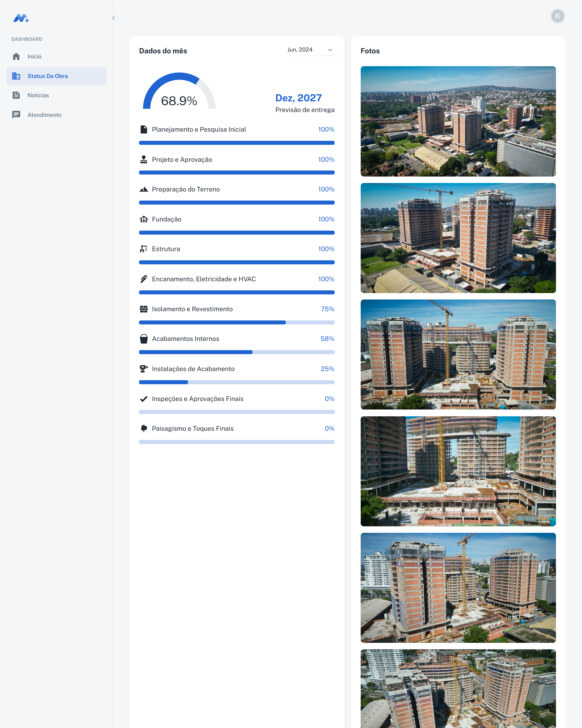Viewport: 582px width, 728px height.
Task: Open the first aerial city-view photo
Action: coord(458,121)
